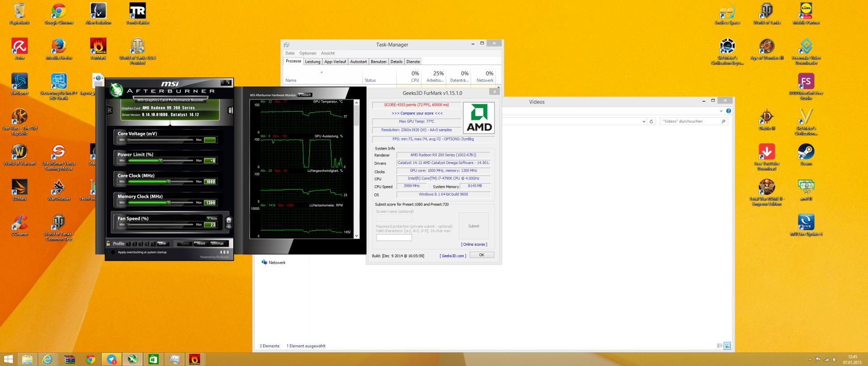Click Compare your score link

point(417,113)
